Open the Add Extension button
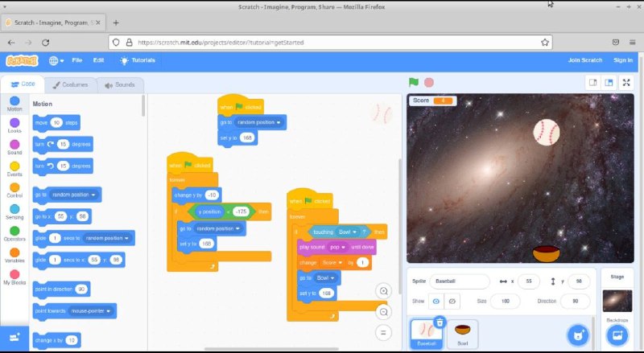 tap(14, 337)
